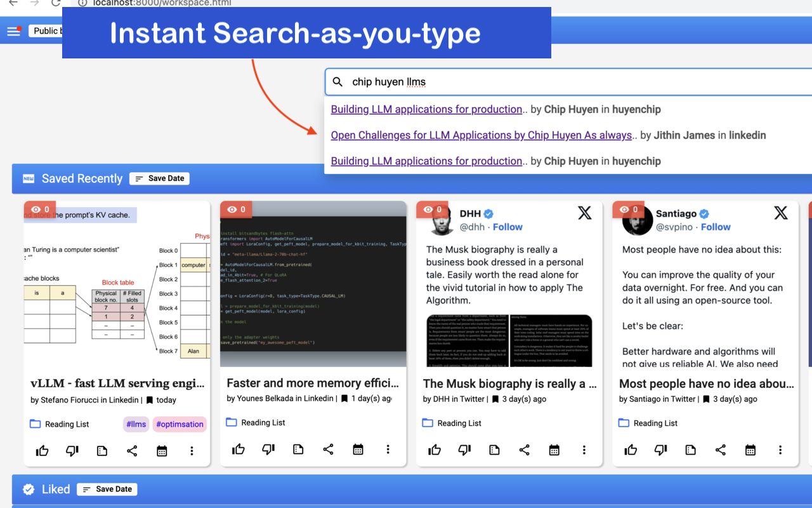Click thumbs up on Santiago's tweet card
812x508 pixels.
631,450
